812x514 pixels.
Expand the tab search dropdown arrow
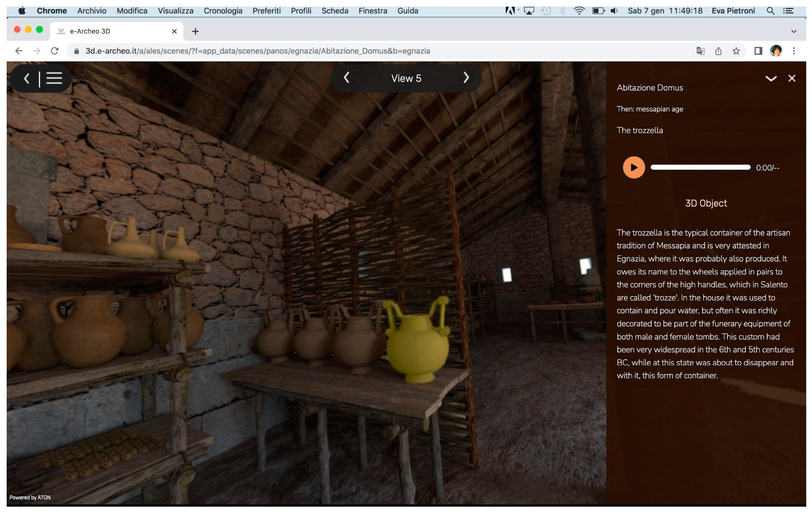(794, 31)
